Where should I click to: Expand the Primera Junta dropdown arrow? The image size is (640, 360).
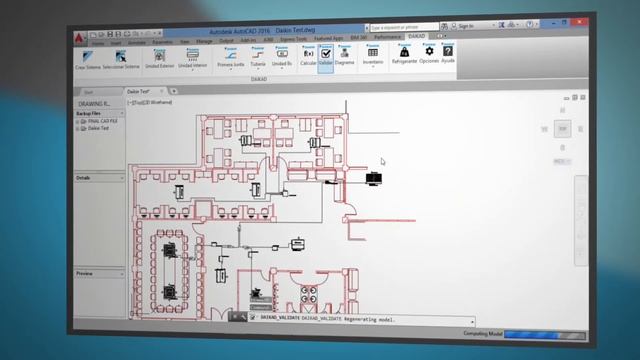(231, 69)
